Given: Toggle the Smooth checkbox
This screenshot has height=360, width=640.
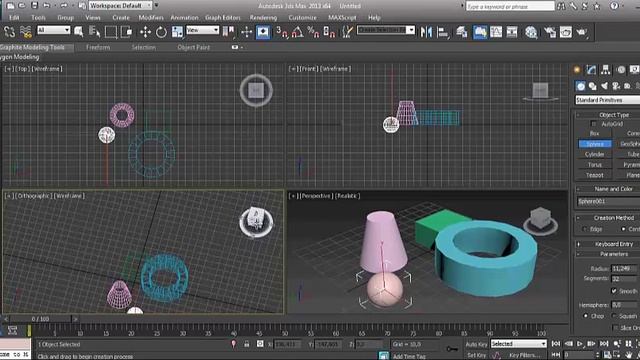Looking at the screenshot, I should click(614, 291).
